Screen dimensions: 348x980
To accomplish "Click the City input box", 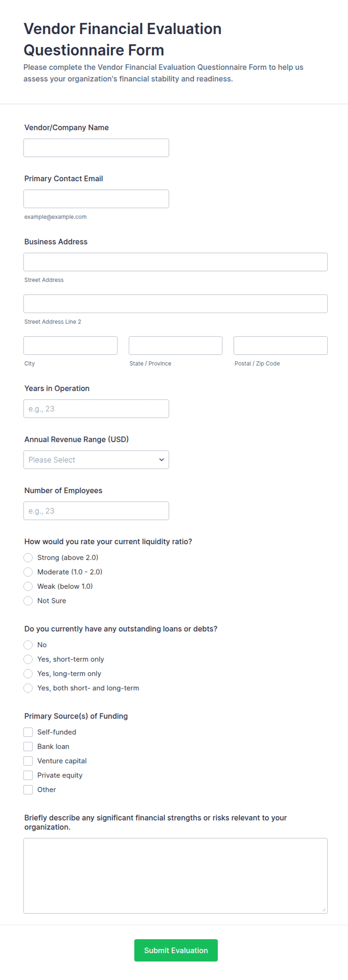I will click(70, 346).
